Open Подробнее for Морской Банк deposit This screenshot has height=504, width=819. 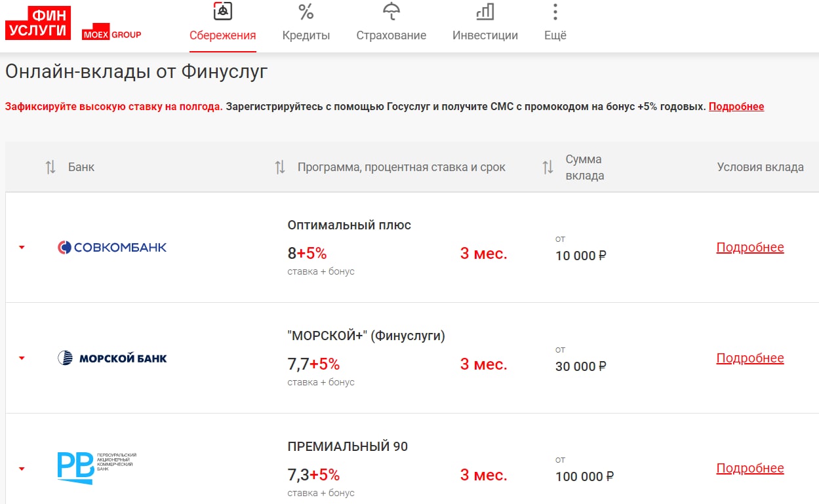pos(750,358)
